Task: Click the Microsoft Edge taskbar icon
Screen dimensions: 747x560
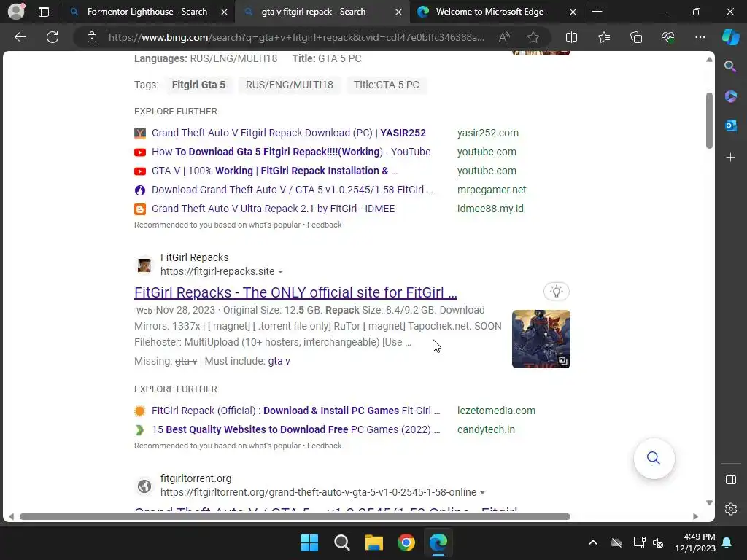Action: (x=438, y=542)
